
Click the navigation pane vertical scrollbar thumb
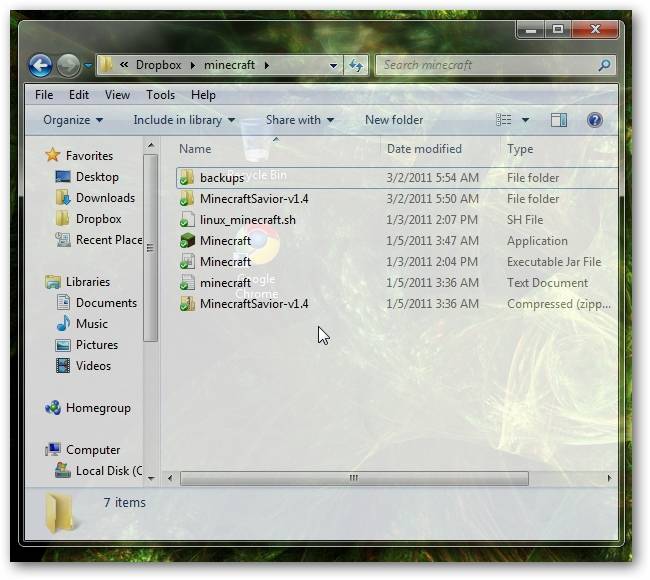tap(150, 248)
